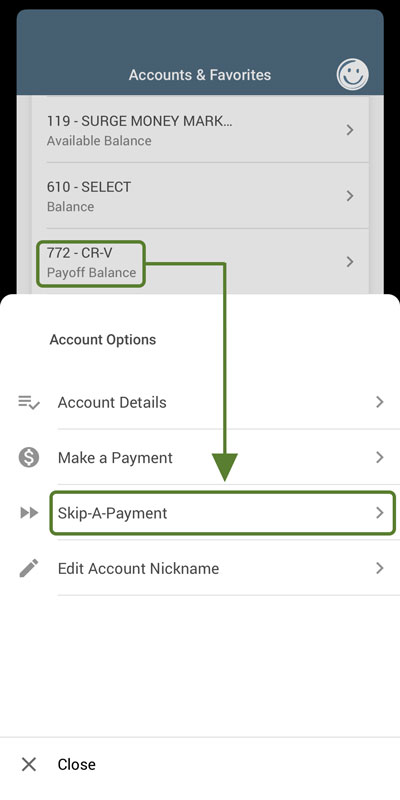Click the Close text button
400x800 pixels.
pos(77,764)
